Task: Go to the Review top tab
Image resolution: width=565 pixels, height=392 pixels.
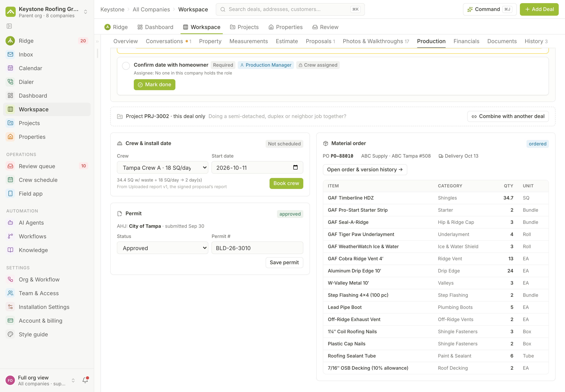Action: click(x=325, y=27)
